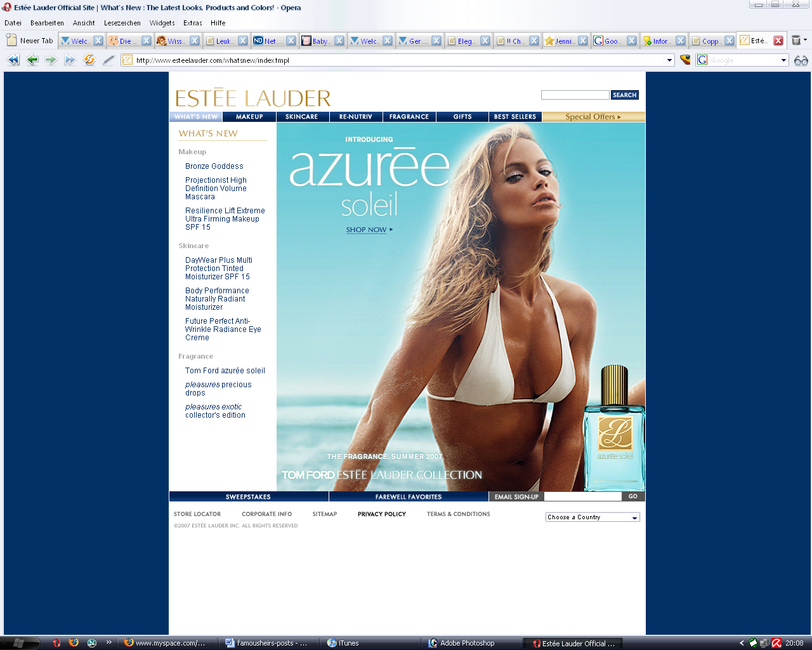This screenshot has width=812, height=650.
Task: Open the Datei menu
Action: (13, 23)
